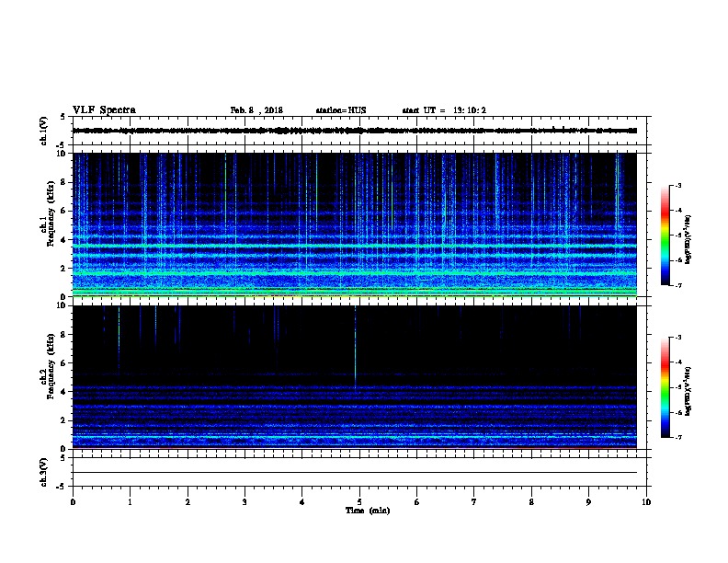Click the "-7" label on ch.2 colorbar
This screenshot has height=563, width=728.
677,437
